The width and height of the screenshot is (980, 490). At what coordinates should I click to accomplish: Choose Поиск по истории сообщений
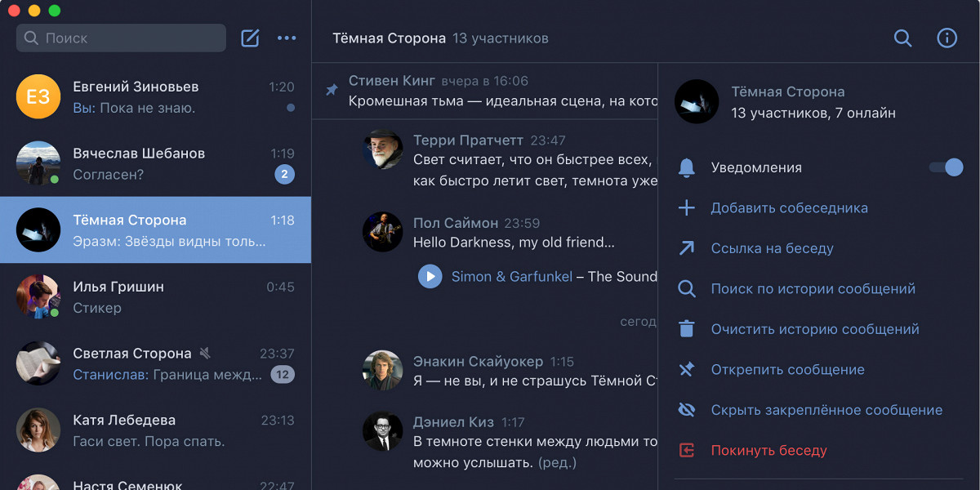pos(813,288)
